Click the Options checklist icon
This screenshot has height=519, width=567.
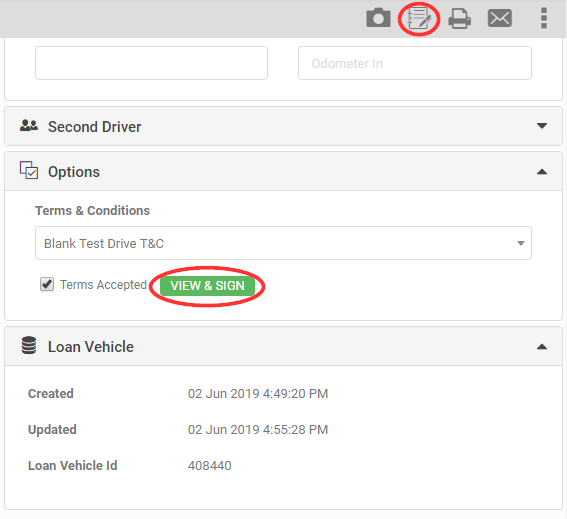pyautogui.click(x=29, y=170)
